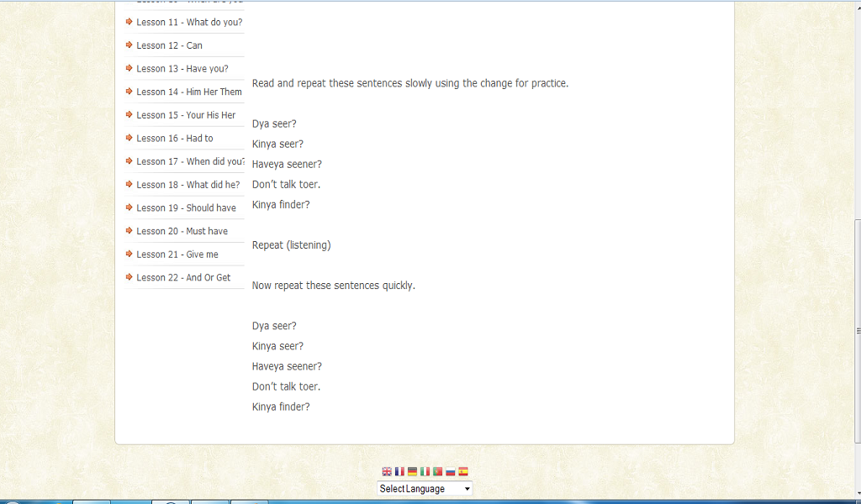Navigate to Lesson 15 - Your His Her
The height and width of the screenshot is (504, 861).
pyautogui.click(x=186, y=115)
